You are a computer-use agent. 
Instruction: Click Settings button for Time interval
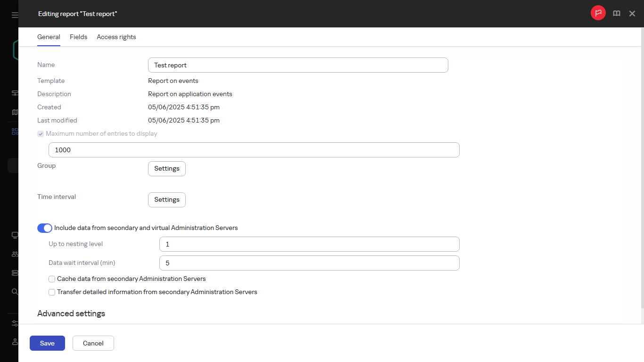(167, 200)
